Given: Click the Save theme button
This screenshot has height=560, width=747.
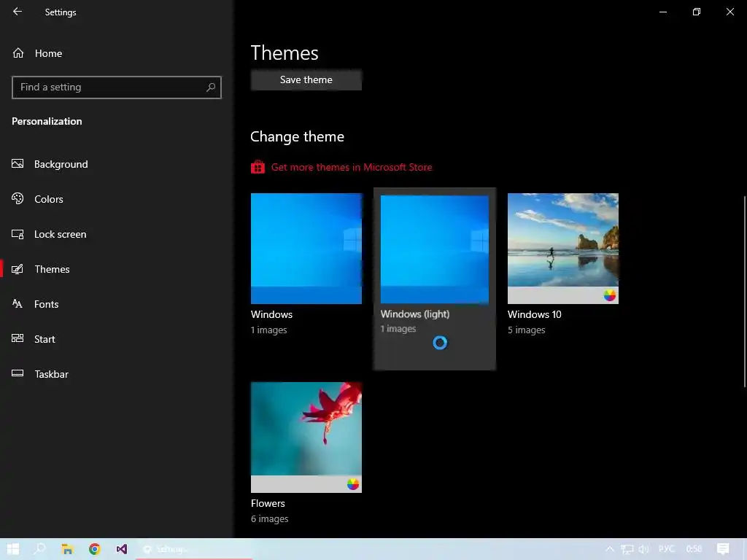Looking at the screenshot, I should (306, 80).
